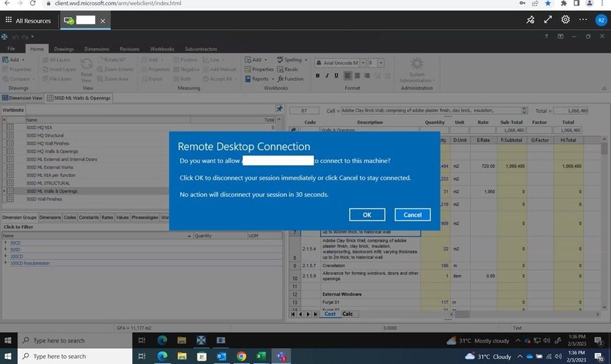
Task: Open workbook Properties in Workbooks group
Action: tap(259, 69)
